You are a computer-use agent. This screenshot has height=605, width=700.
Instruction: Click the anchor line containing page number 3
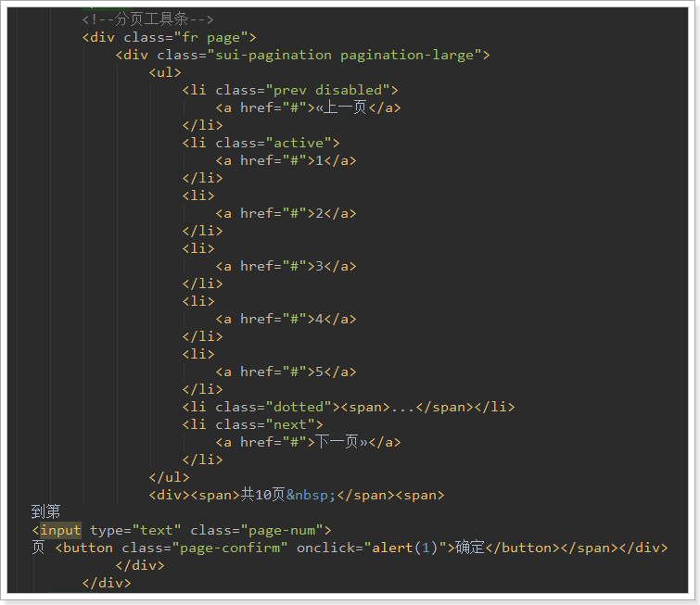pyautogui.click(x=286, y=266)
